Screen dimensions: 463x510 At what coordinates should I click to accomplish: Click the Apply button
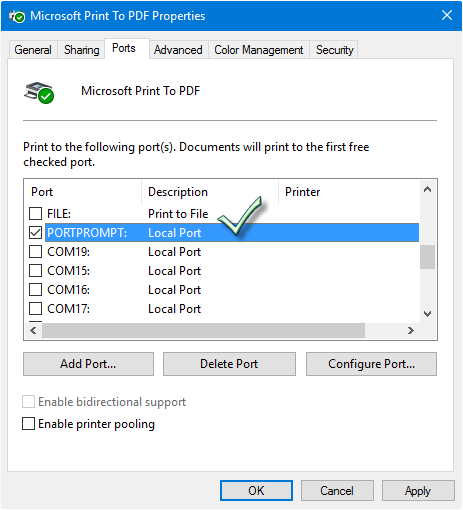pyautogui.click(x=418, y=491)
